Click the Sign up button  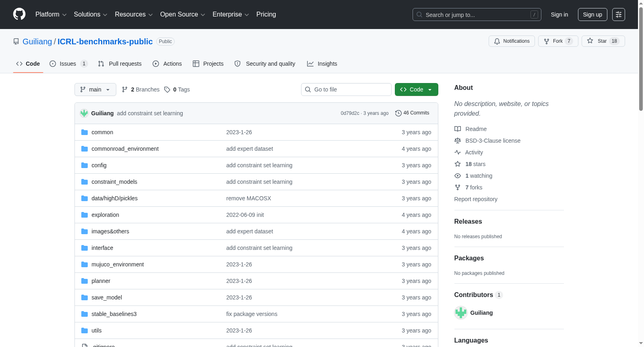592,15
